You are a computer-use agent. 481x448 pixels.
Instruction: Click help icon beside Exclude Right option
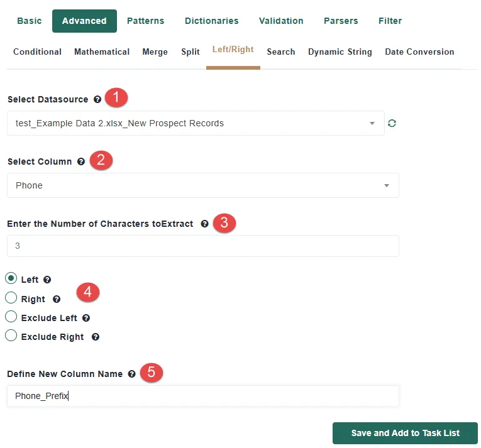(x=96, y=337)
